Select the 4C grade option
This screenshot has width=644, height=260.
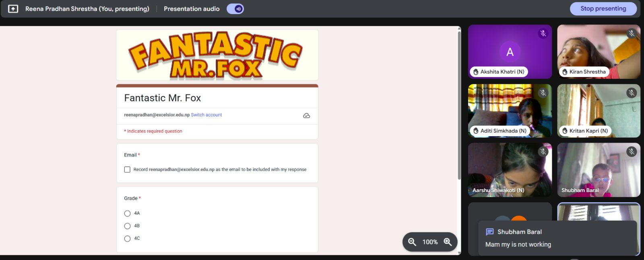(x=127, y=239)
